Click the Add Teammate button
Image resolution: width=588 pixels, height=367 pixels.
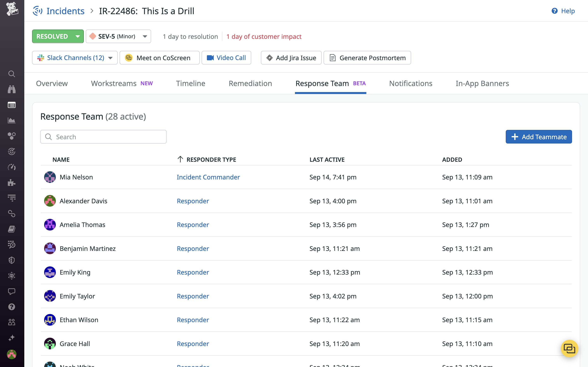(x=539, y=137)
